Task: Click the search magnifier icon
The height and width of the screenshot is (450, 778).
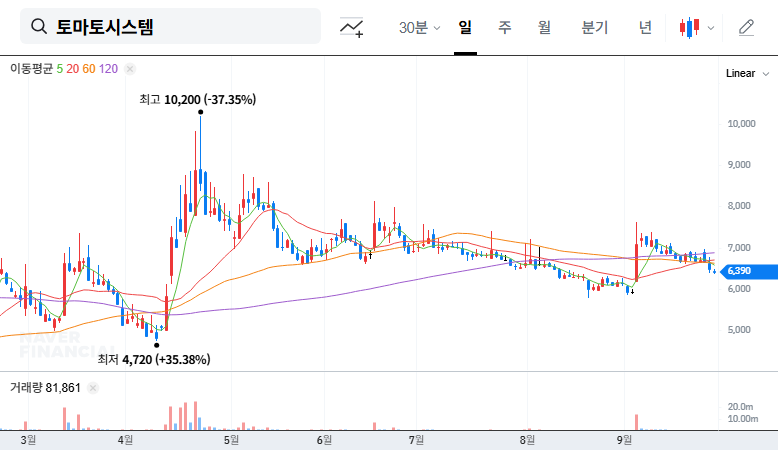Action: tap(39, 26)
